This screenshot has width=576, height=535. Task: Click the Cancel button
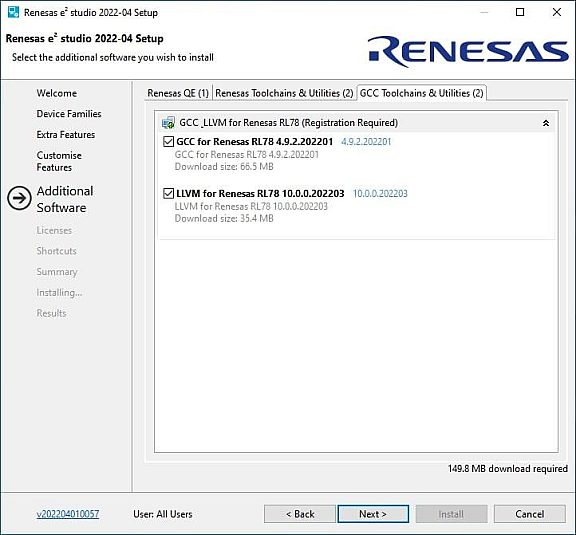pos(529,514)
